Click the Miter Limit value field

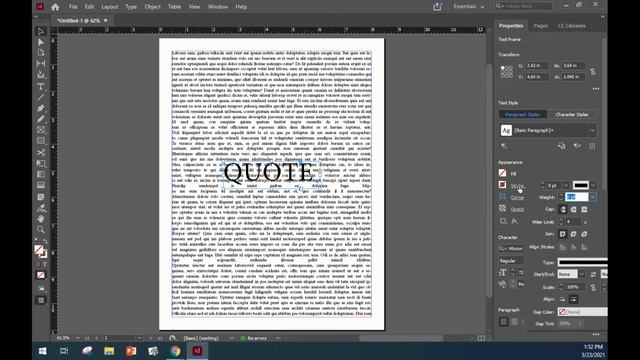(x=572, y=222)
